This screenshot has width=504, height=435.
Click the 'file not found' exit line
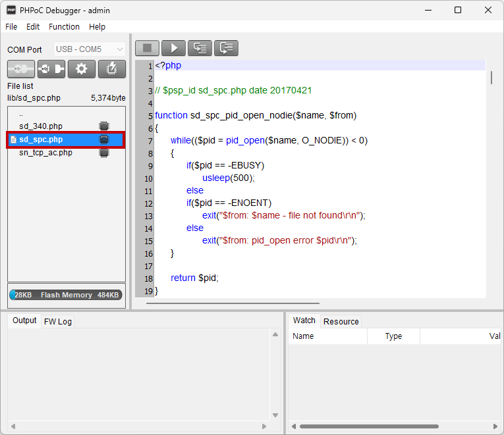coord(284,215)
